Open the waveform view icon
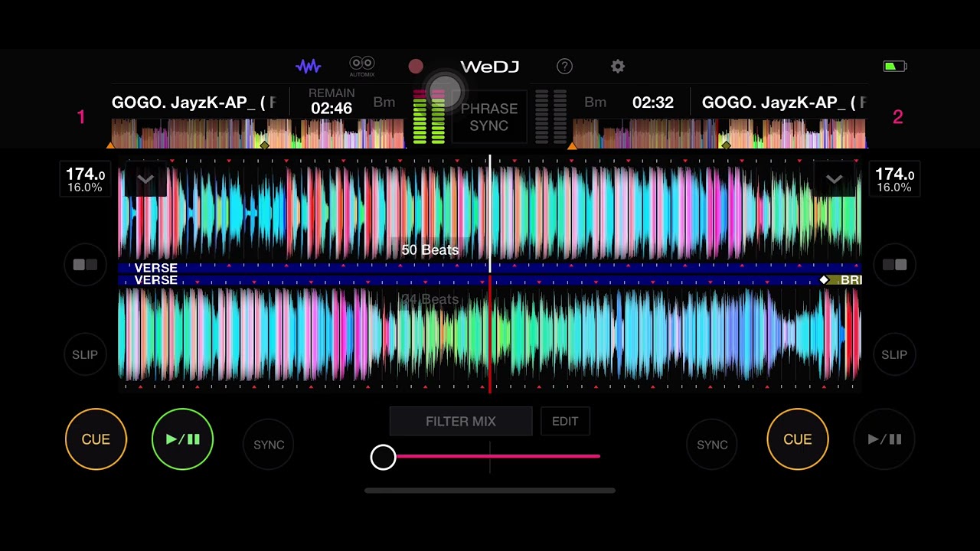Viewport: 980px width, 551px height. click(x=309, y=67)
